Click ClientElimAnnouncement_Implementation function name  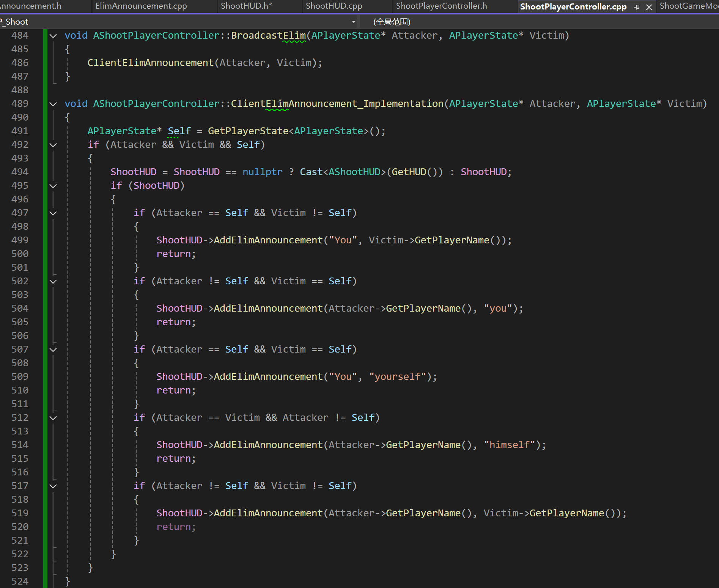point(337,103)
